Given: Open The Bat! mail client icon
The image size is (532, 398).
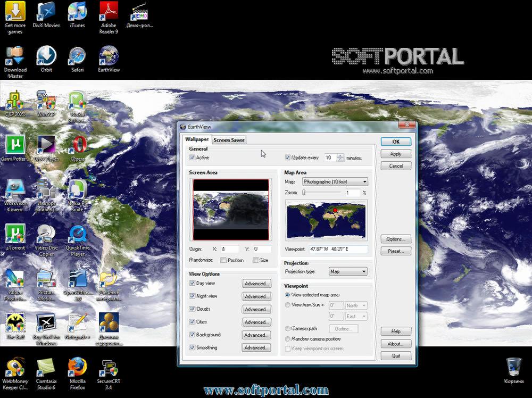Looking at the screenshot, I should click(15, 326).
